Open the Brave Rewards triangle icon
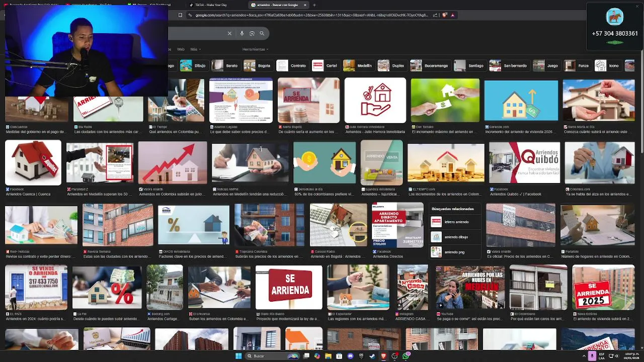644x362 pixels. [452, 15]
